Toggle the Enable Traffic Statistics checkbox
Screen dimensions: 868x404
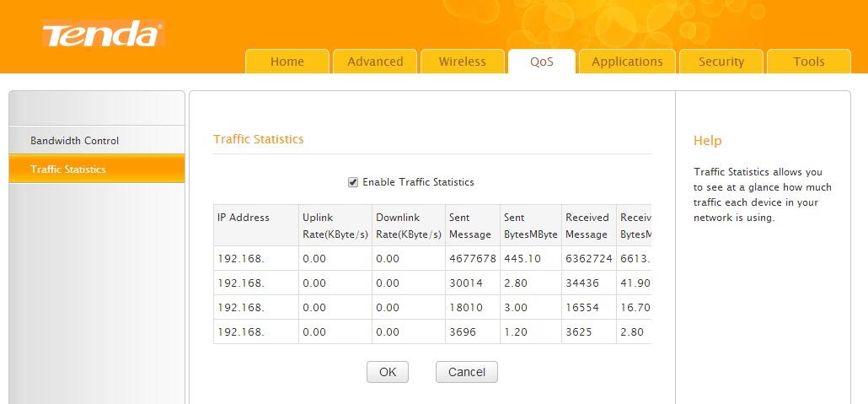click(352, 182)
